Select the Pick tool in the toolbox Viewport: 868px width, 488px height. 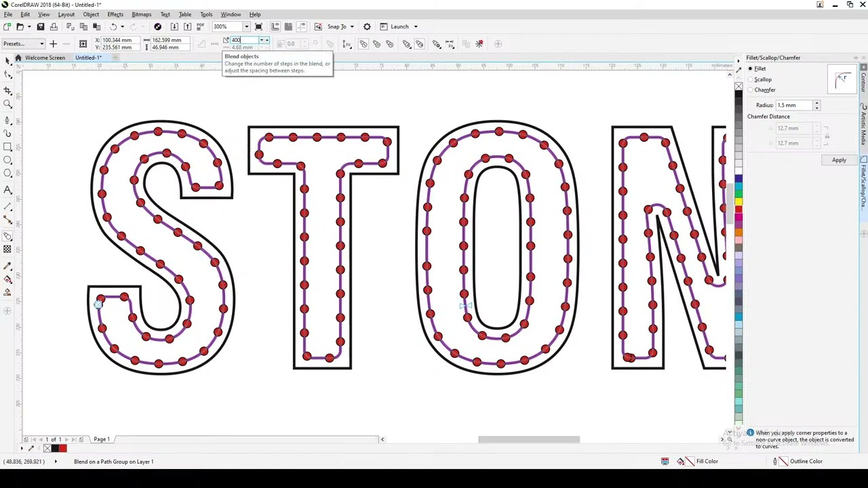pyautogui.click(x=7, y=61)
